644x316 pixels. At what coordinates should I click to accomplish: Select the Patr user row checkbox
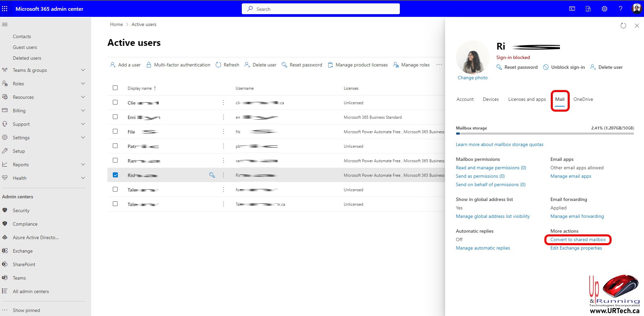115,146
